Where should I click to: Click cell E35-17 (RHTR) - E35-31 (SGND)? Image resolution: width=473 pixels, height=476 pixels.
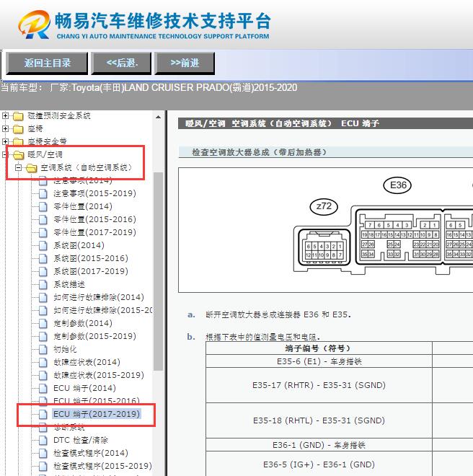(x=319, y=385)
